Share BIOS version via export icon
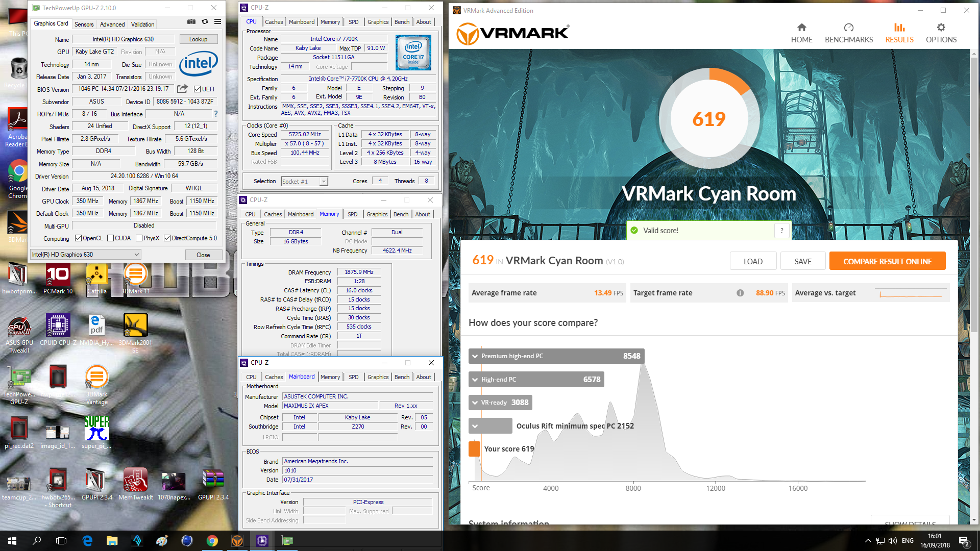980x551 pixels. 182,89
